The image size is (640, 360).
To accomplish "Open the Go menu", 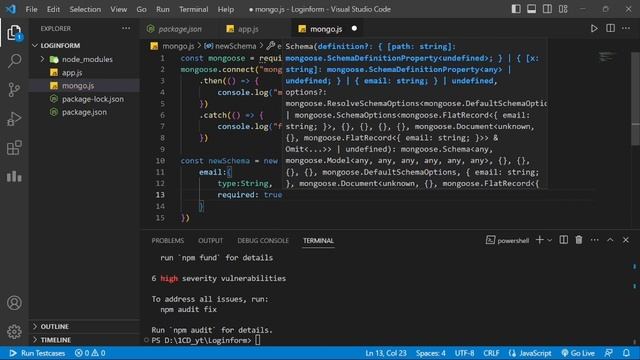I will pos(141,9).
